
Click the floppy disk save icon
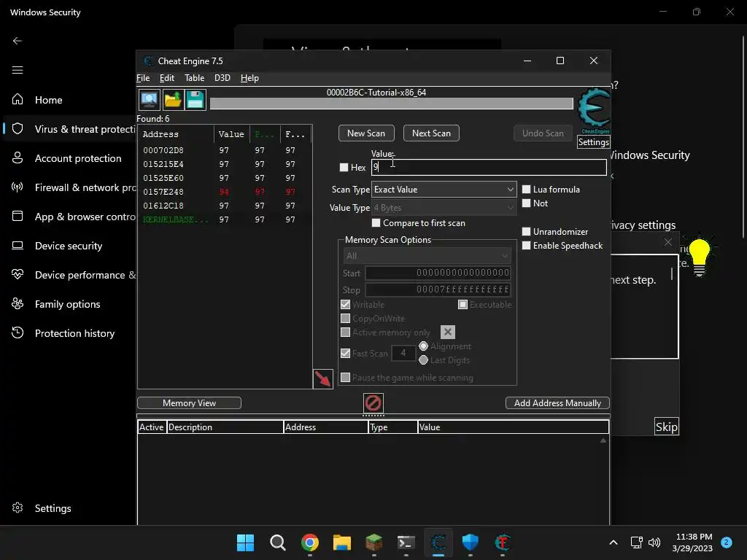tap(195, 100)
